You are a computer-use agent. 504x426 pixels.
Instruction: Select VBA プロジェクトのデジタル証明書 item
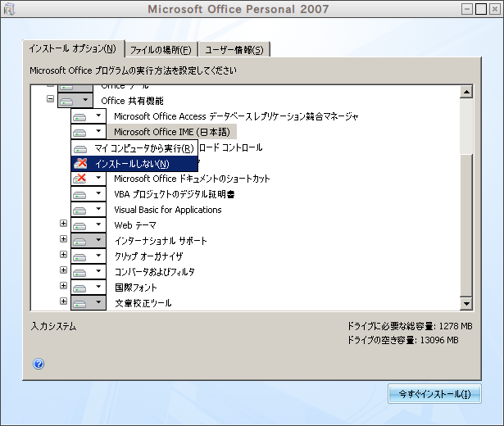coord(175,194)
